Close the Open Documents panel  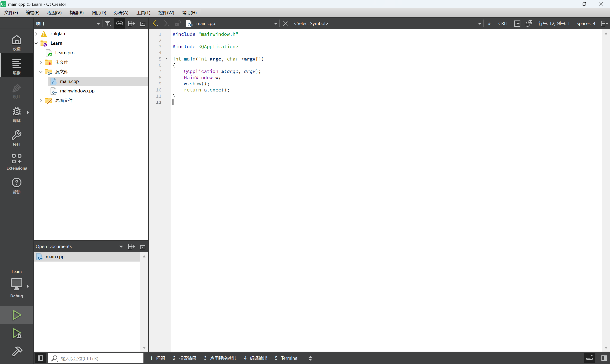pos(143,247)
